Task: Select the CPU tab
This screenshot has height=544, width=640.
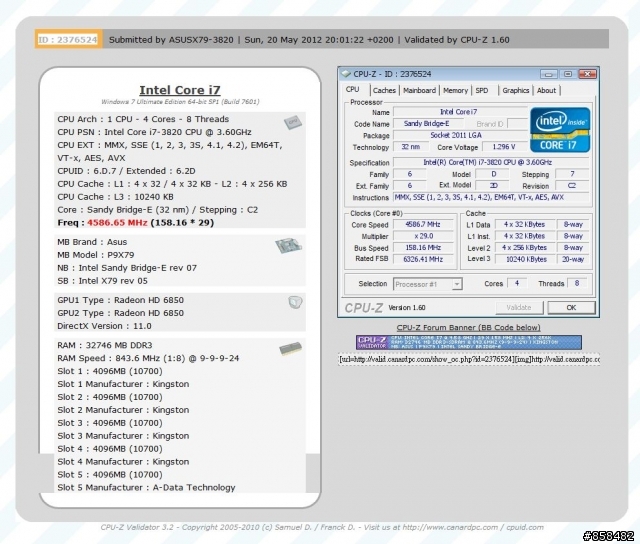Action: [x=353, y=89]
